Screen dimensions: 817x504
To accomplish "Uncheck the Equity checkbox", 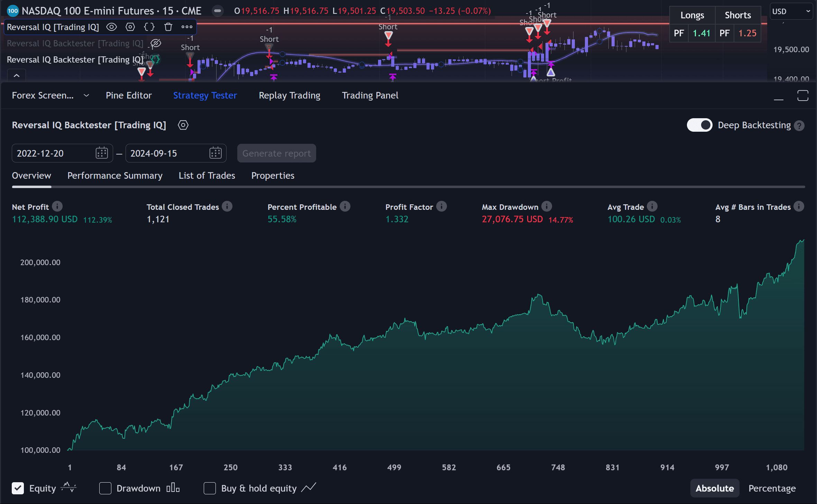I will pyautogui.click(x=18, y=488).
